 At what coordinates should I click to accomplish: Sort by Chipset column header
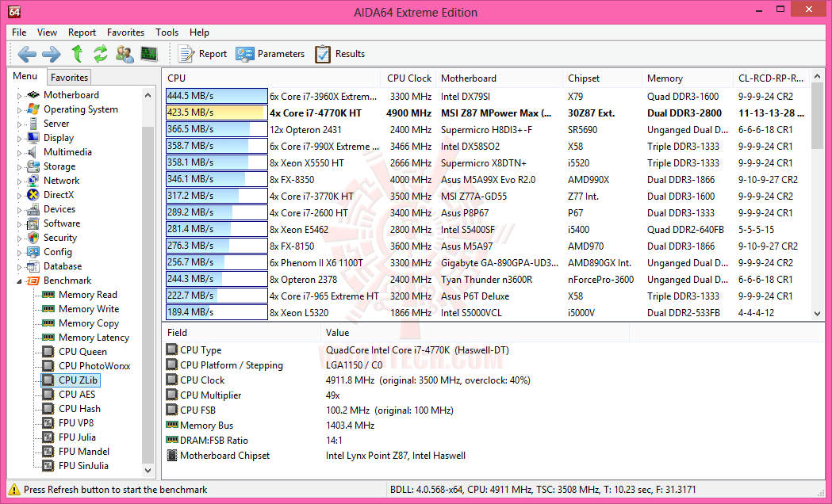pos(602,78)
